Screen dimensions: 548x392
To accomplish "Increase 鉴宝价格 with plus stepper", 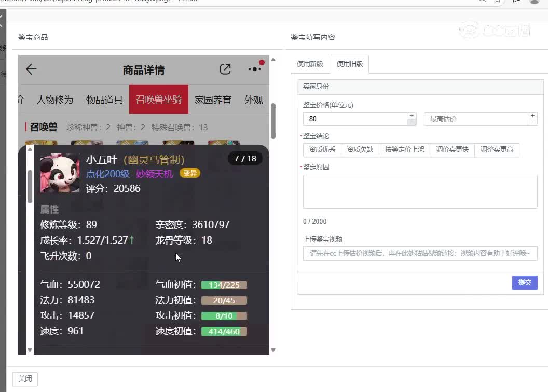I will click(412, 116).
